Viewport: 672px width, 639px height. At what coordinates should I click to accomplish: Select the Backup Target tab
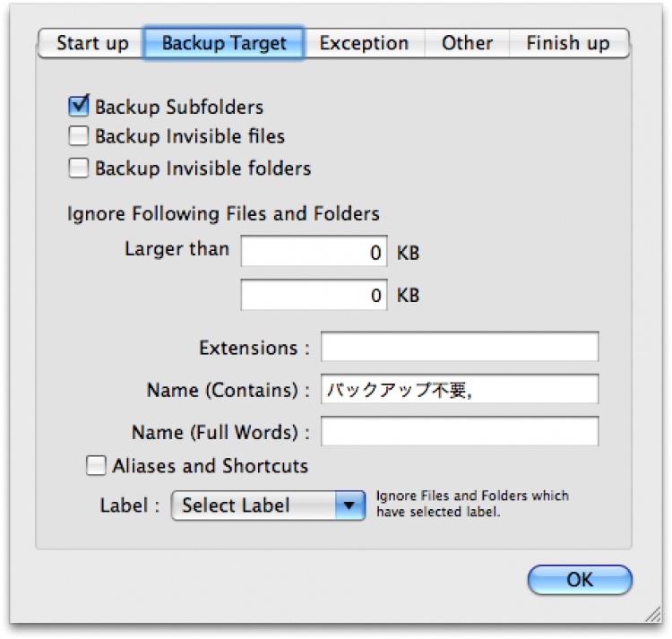[224, 43]
